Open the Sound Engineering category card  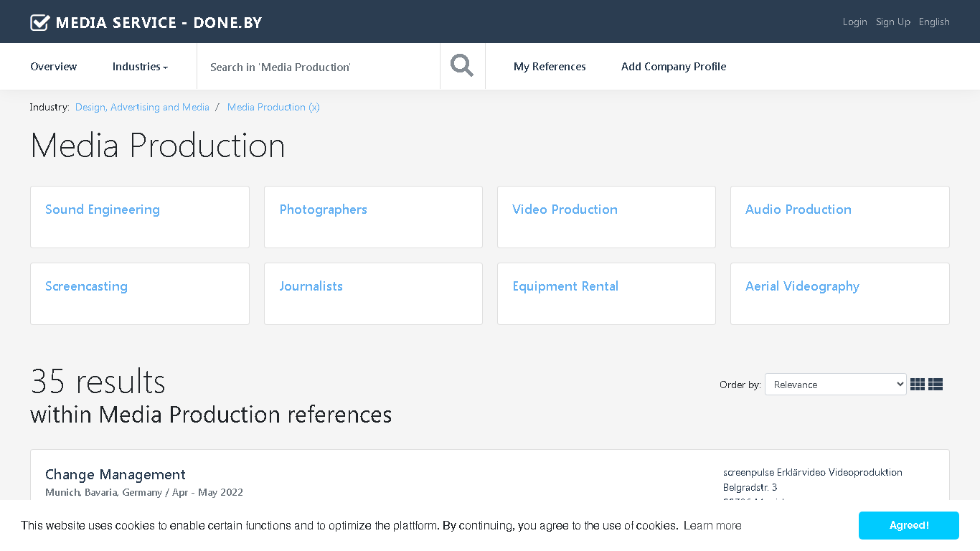tap(140, 217)
